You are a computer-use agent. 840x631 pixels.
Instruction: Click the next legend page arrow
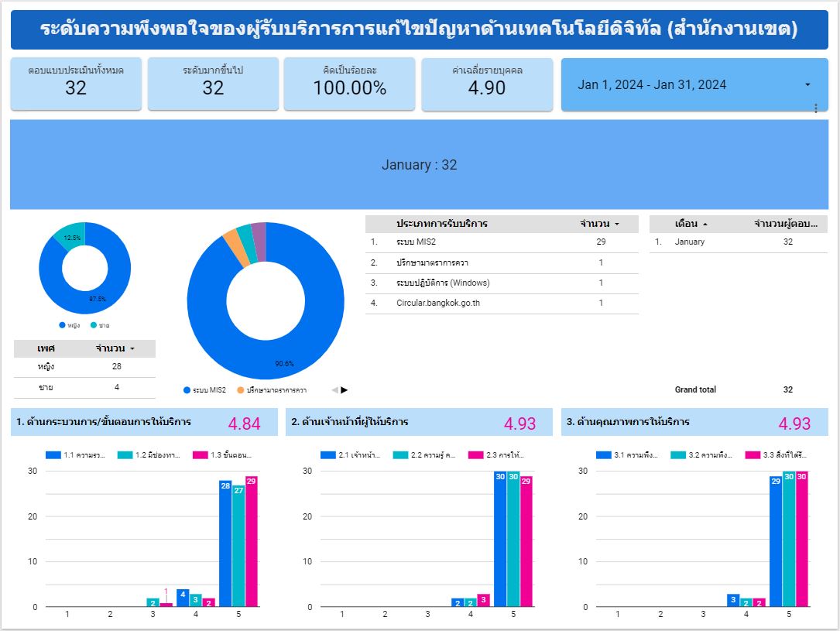[345, 390]
